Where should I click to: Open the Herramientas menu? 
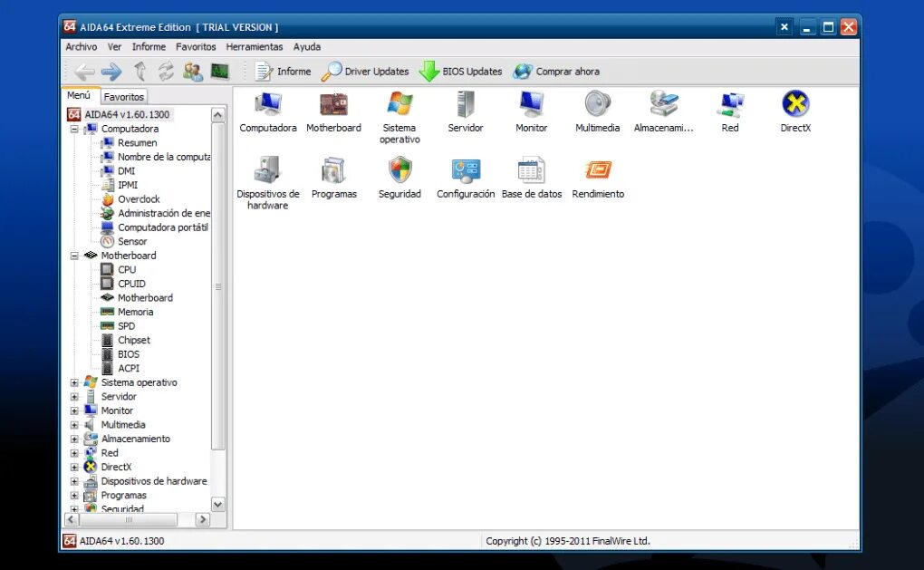point(255,46)
